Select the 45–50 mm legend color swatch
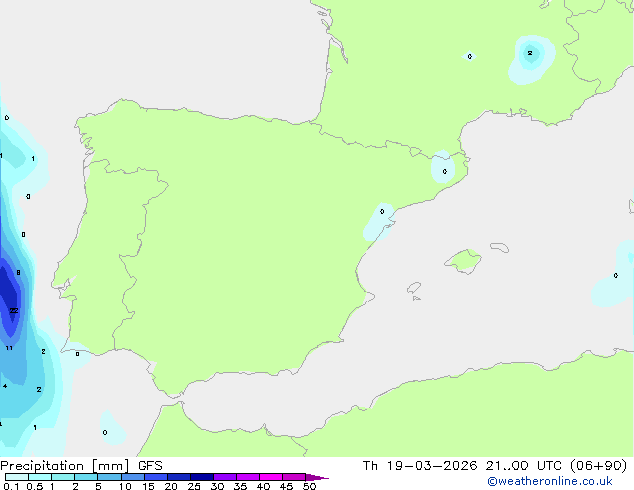The width and height of the screenshot is (634, 490). [294, 477]
